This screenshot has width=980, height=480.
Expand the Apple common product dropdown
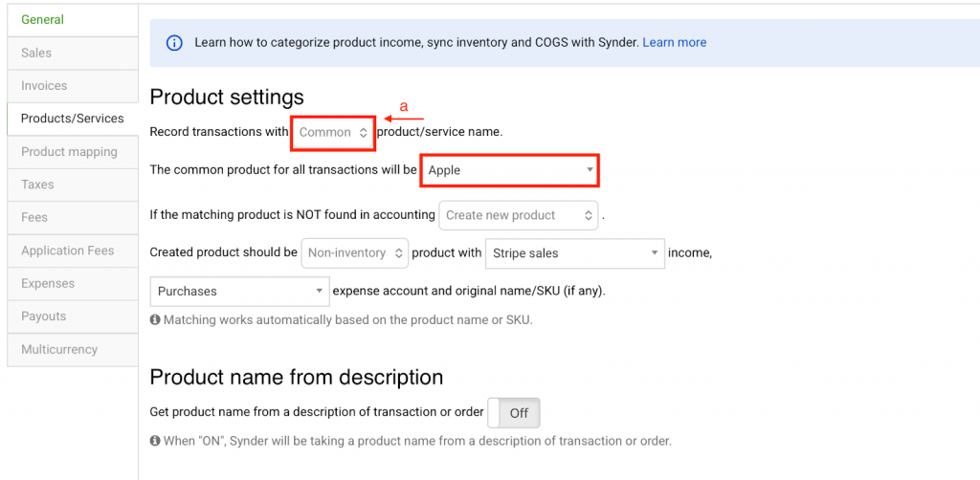(509, 170)
